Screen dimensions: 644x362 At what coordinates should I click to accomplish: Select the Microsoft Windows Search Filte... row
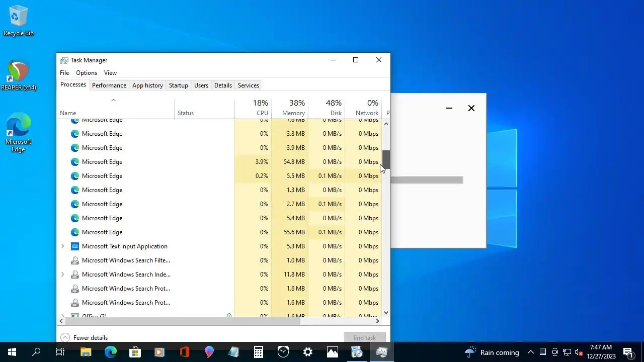tap(219, 260)
